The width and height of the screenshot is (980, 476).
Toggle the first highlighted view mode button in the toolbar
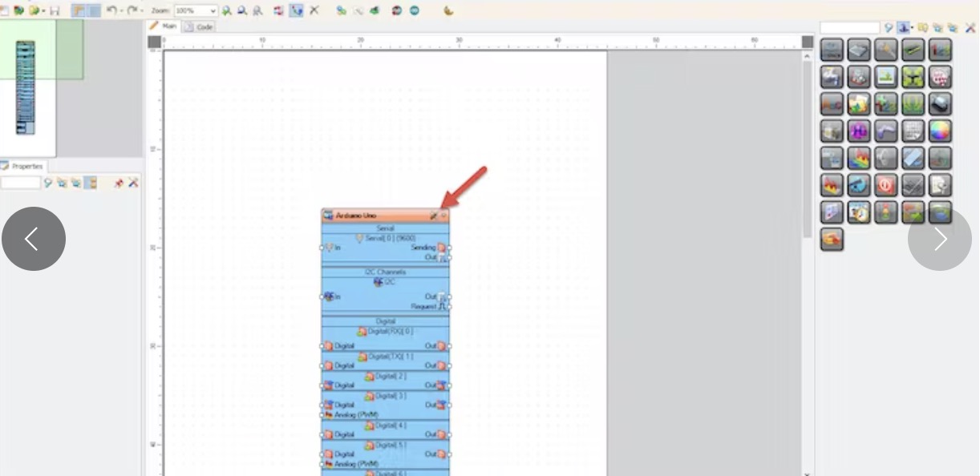coord(79,10)
